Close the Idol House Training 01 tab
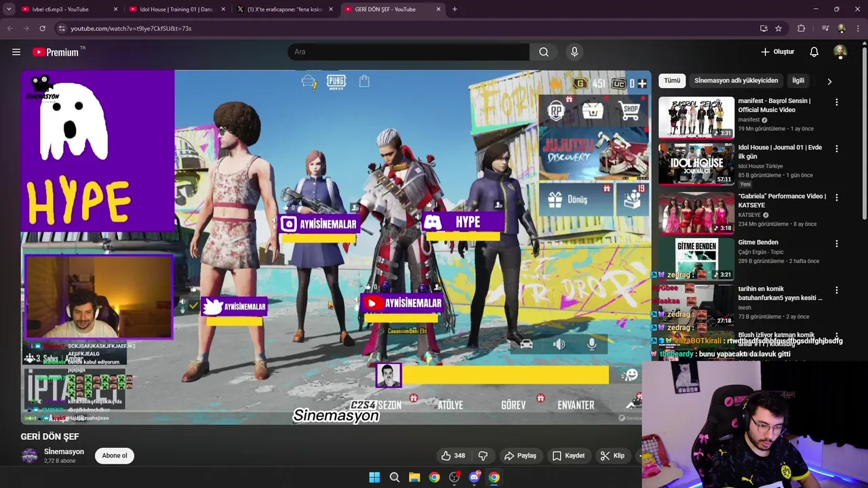The height and width of the screenshot is (488, 868). 223,9
